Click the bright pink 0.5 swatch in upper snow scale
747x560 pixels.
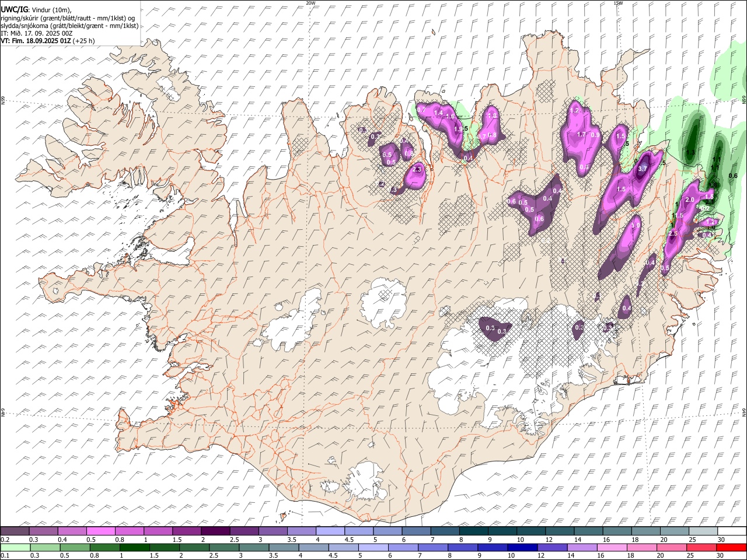point(101,531)
